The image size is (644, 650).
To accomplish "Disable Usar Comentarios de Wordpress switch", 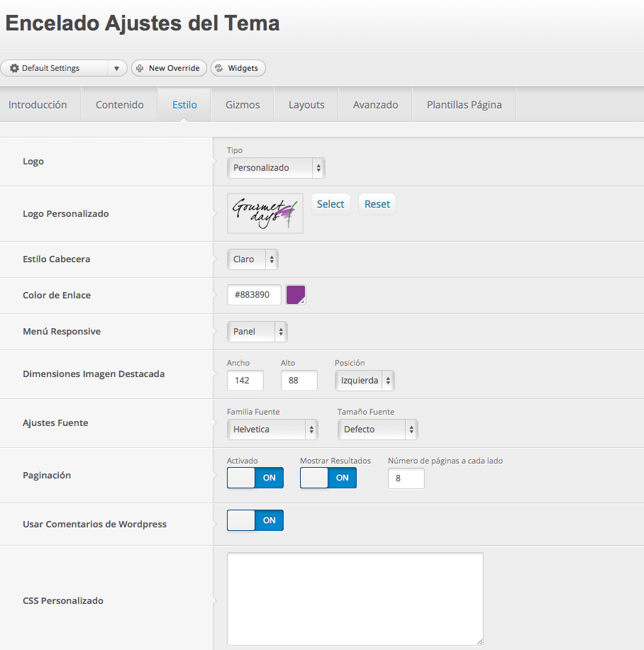I will click(255, 520).
